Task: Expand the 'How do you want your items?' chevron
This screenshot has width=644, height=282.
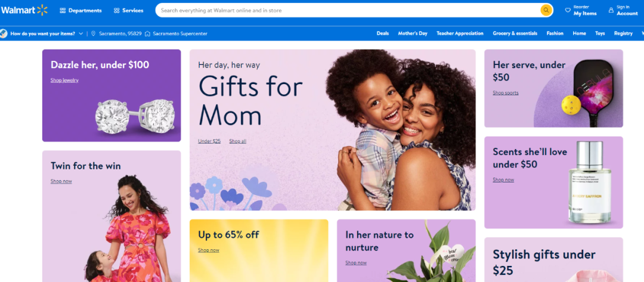Action: (x=80, y=33)
